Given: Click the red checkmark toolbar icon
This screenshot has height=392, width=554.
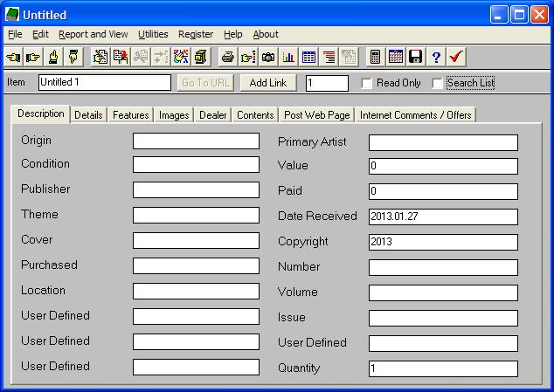Looking at the screenshot, I should [455, 58].
